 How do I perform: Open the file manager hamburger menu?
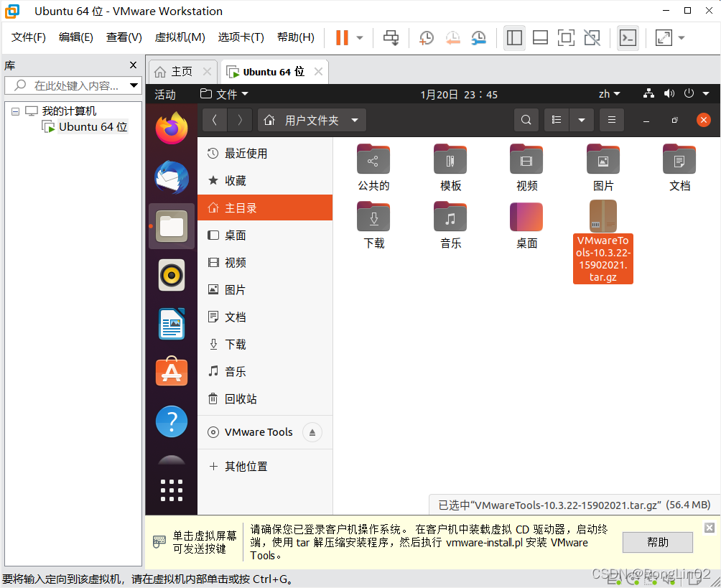pyautogui.click(x=612, y=120)
